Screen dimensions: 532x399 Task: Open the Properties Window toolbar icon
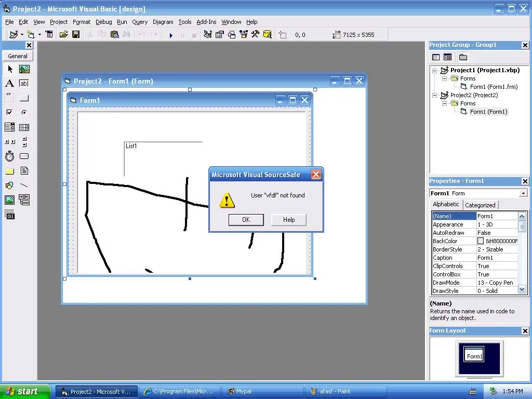(x=220, y=35)
